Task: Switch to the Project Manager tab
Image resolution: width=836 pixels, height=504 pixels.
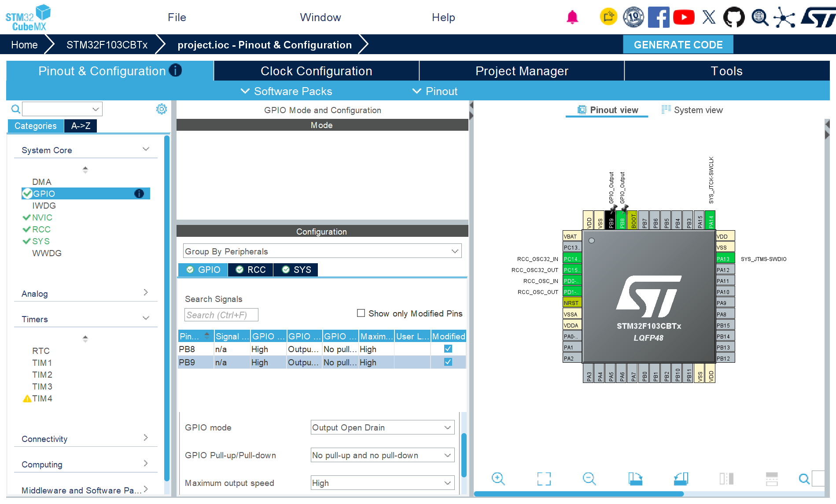Action: tap(522, 71)
